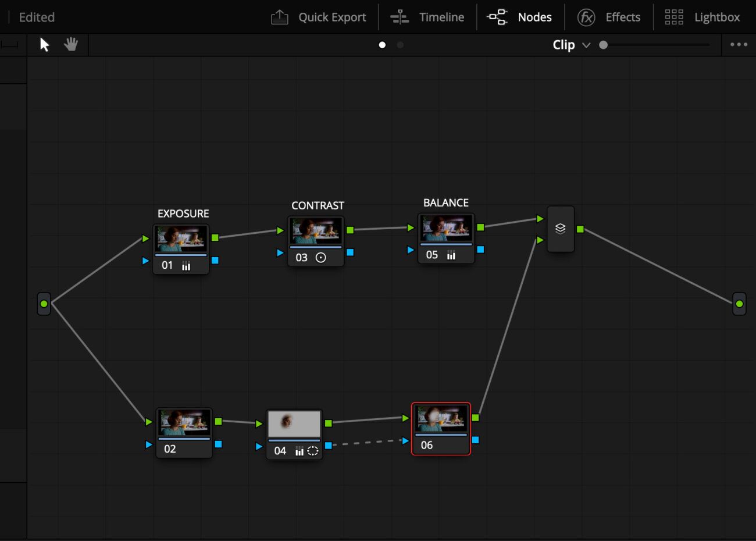Screen dimensions: 756x541
Task: Switch to the Nodes tab
Action: point(520,17)
